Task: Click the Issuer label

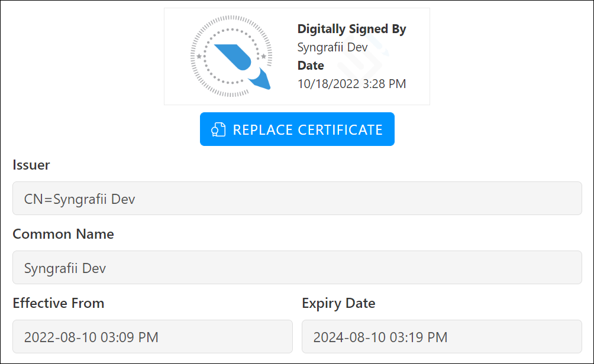Action: tap(31, 165)
